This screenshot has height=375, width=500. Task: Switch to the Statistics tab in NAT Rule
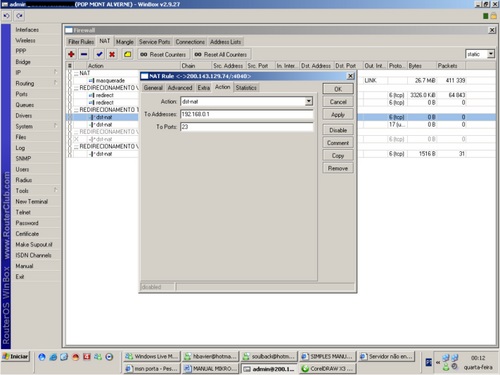tap(246, 88)
